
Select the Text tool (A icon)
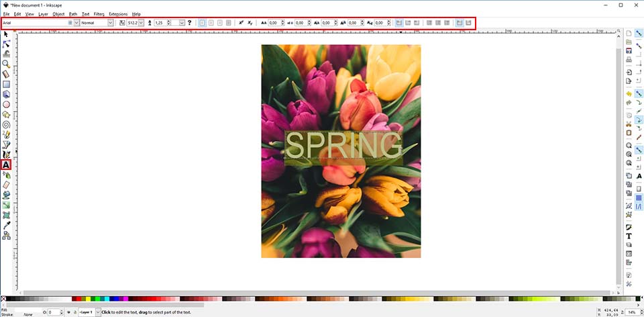(x=6, y=165)
